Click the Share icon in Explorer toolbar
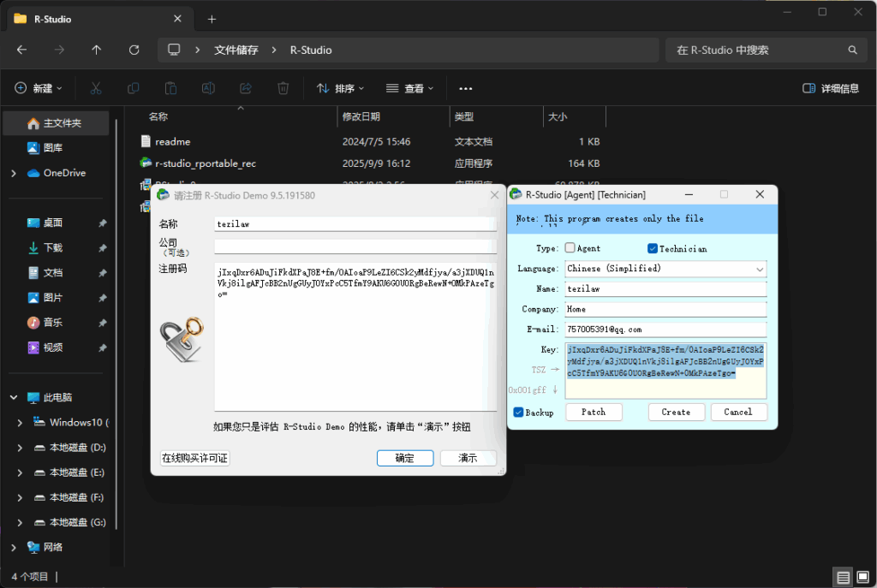The height and width of the screenshot is (588, 877). [246, 88]
